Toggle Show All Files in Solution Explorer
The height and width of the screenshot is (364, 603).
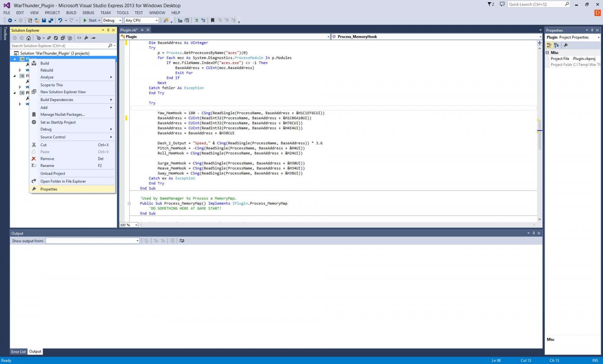tap(70, 38)
